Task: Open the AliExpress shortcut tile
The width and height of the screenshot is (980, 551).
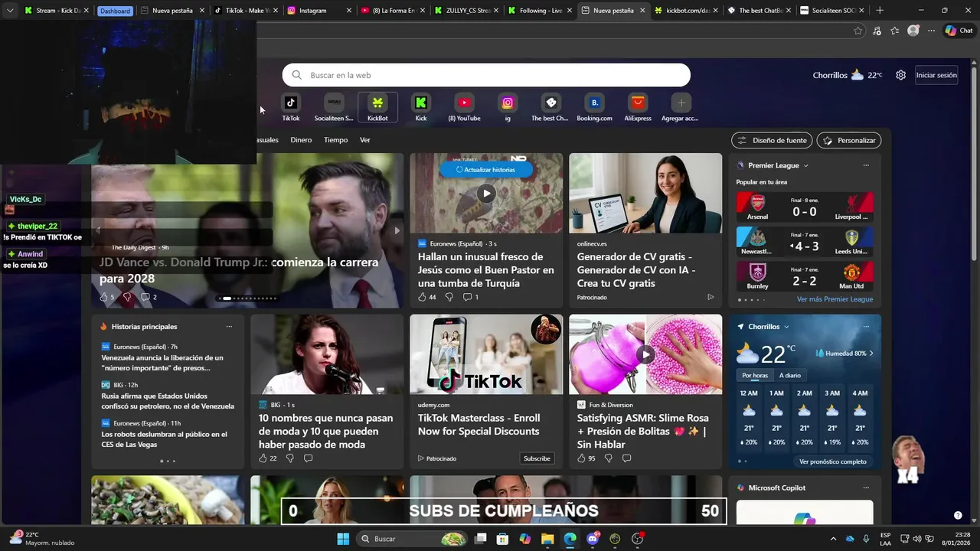Action: tap(638, 107)
